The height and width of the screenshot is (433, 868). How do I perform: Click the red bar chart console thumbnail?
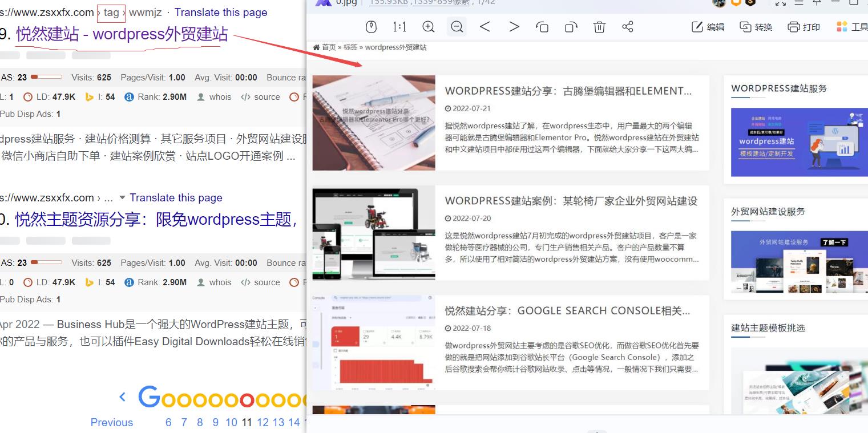coord(374,342)
